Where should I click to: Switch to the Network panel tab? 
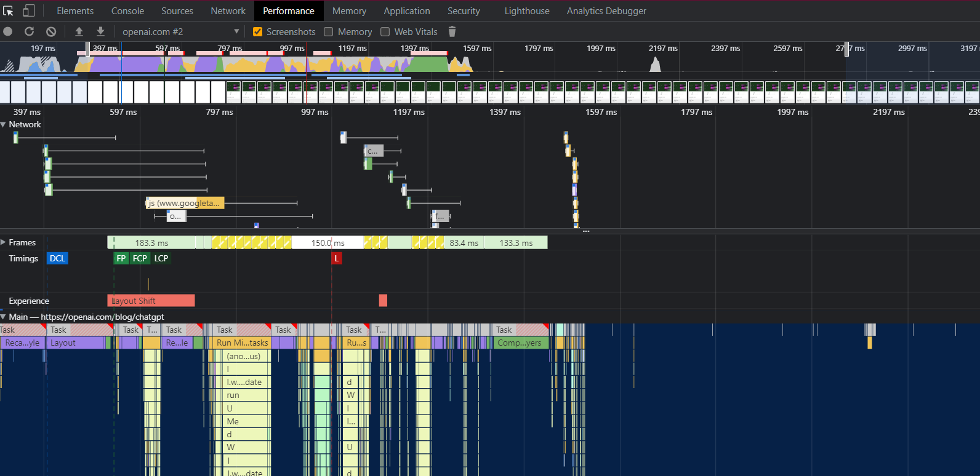(228, 10)
